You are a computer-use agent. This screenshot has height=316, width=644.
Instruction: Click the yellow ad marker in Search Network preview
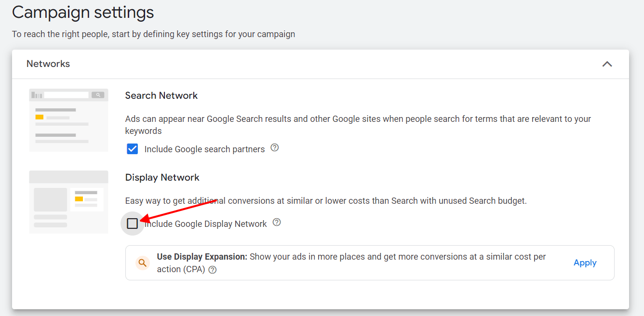coord(40,116)
